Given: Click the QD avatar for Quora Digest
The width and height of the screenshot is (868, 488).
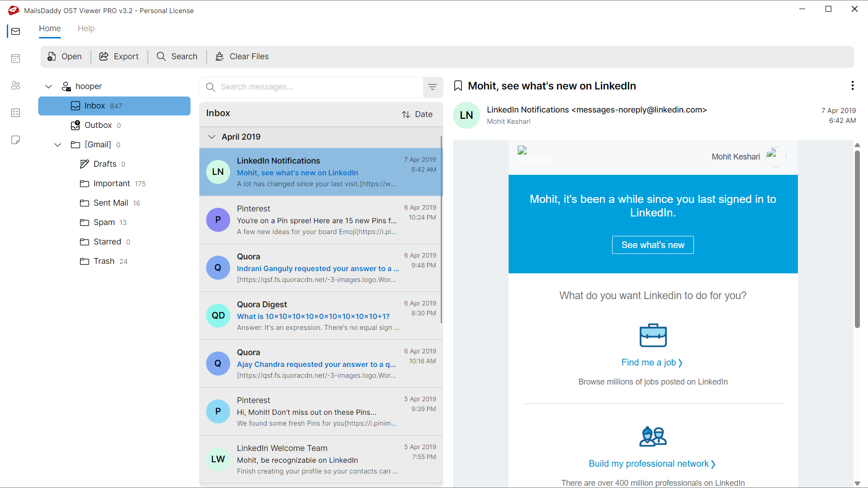Looking at the screenshot, I should pos(218,315).
